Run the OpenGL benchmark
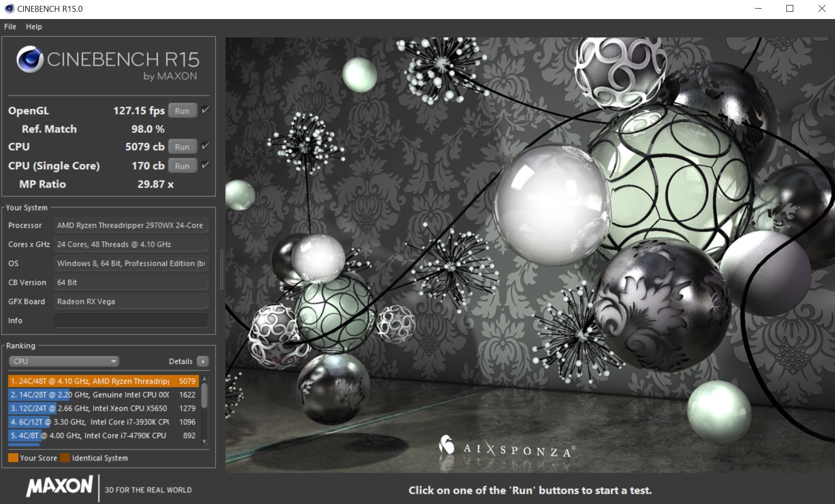Viewport: 835px width, 504px height. pyautogui.click(x=183, y=111)
